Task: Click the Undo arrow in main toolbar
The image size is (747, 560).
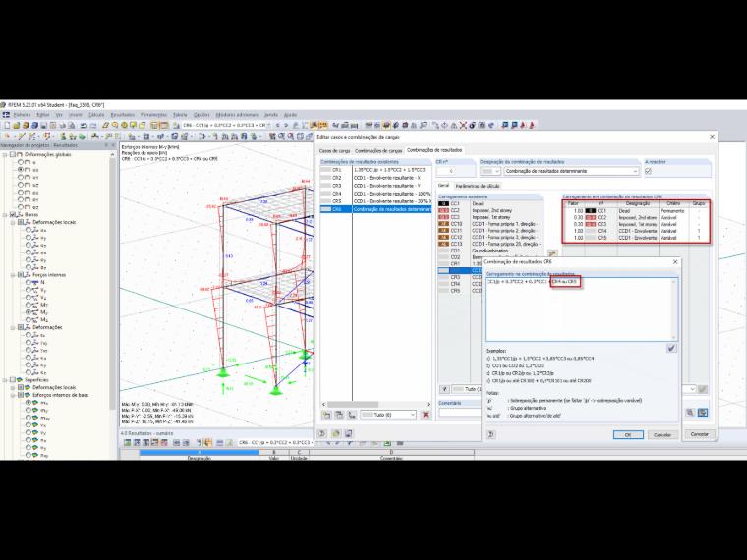Action: tap(84, 125)
